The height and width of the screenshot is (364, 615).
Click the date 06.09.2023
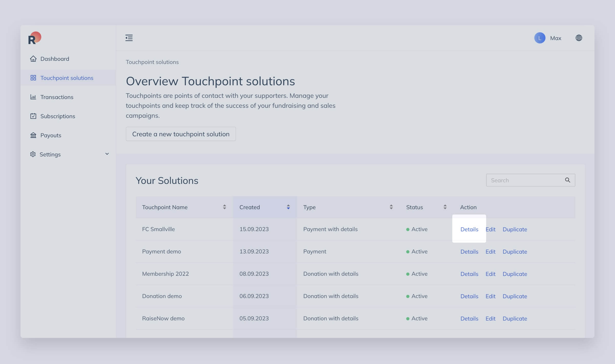point(254,296)
